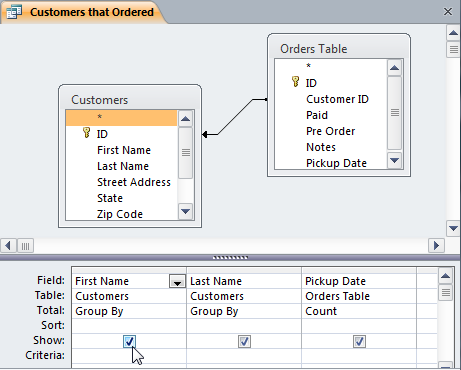This screenshot has width=461, height=370.
Task: Click the Orders Table list scrollbar thumb
Action: 395,113
